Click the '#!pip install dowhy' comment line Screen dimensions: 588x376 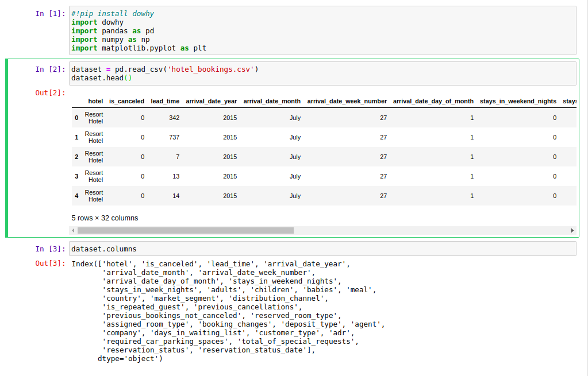[x=113, y=13]
